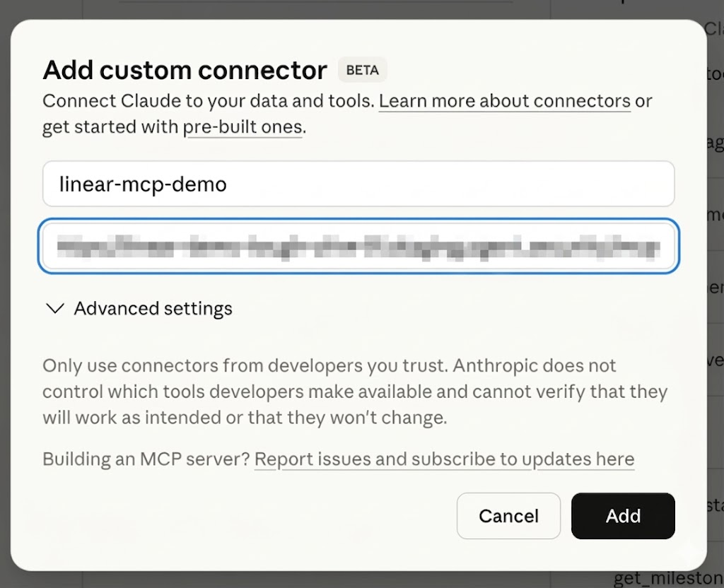The width and height of the screenshot is (724, 588).
Task: Click the 'Advanced settings' label text
Action: [x=153, y=309]
